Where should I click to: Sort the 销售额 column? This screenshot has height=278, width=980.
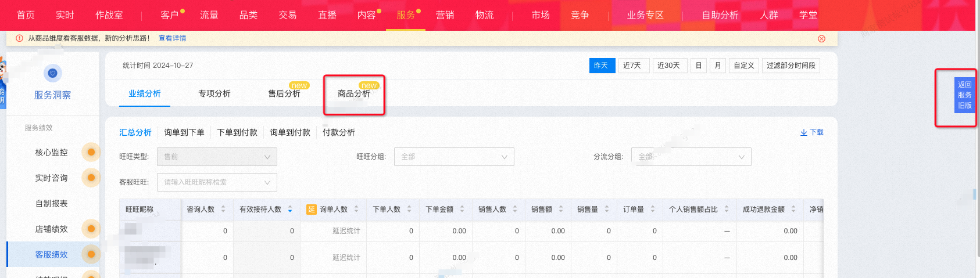tap(561, 209)
